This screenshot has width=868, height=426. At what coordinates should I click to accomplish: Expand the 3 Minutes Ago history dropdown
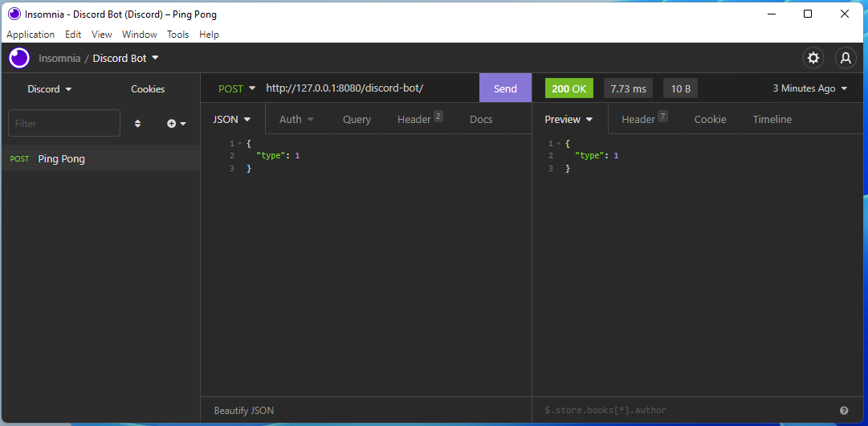point(810,88)
